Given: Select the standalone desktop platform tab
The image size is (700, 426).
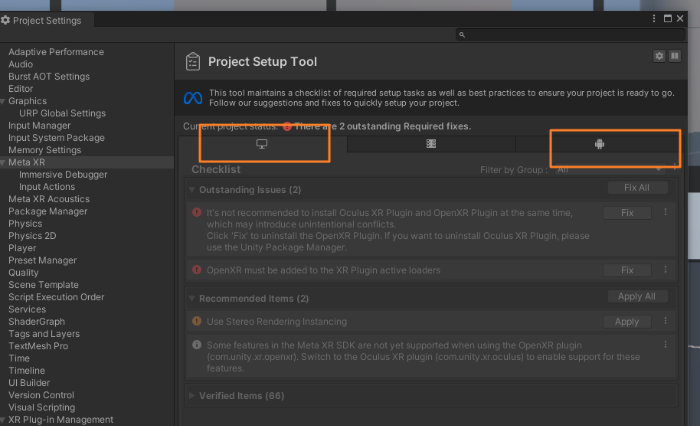Looking at the screenshot, I should [262, 144].
